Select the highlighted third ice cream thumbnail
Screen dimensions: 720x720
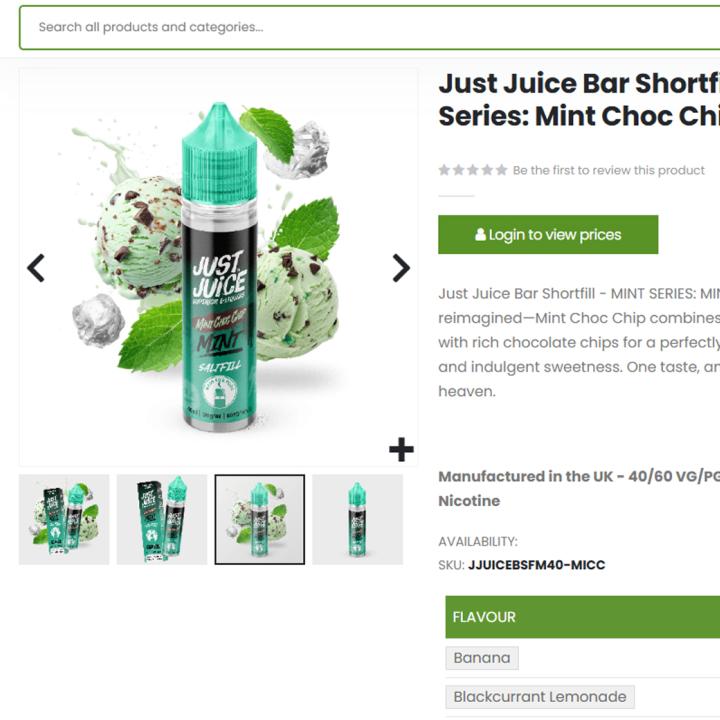(260, 519)
